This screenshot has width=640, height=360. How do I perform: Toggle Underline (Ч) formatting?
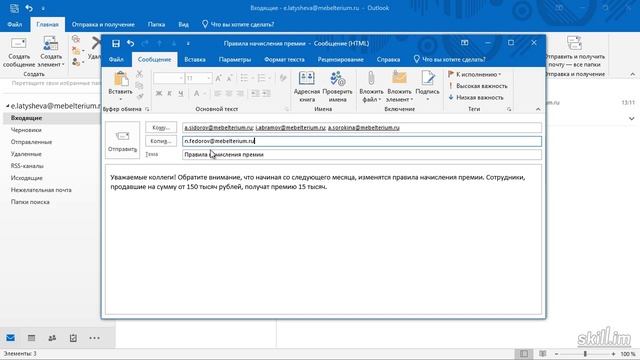pos(180,93)
